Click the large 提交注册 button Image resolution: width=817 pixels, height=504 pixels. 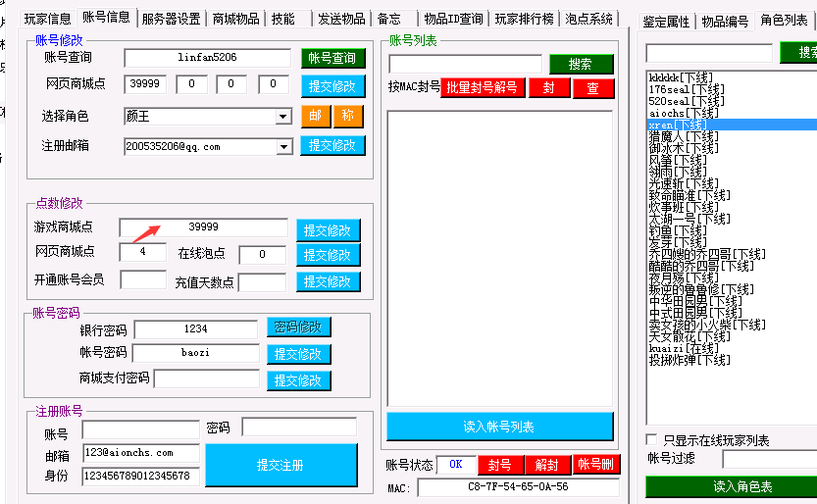[x=281, y=465]
